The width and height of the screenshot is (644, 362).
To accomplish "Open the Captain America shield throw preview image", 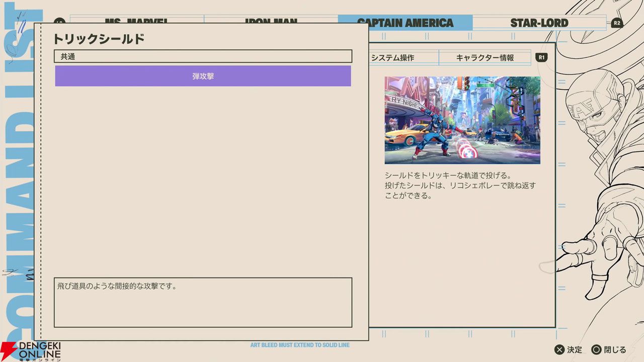I will tap(462, 120).
